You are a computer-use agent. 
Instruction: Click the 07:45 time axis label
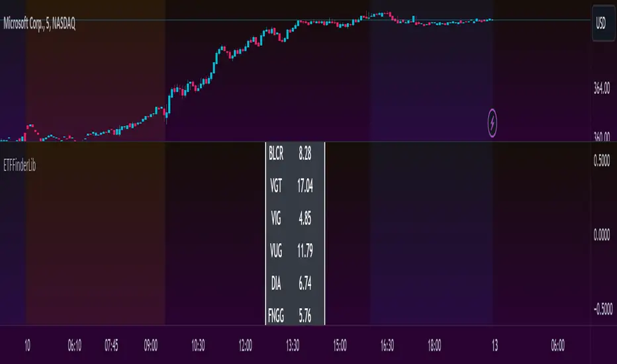(x=111, y=345)
